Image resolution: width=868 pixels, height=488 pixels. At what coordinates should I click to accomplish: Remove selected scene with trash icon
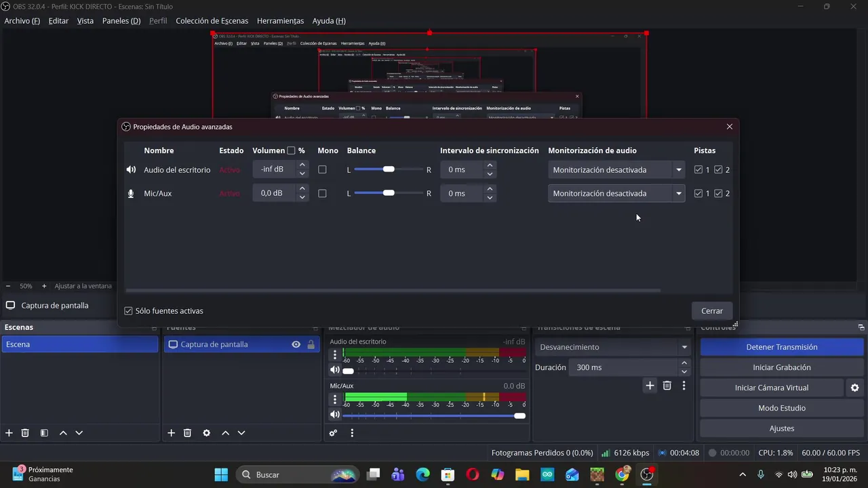tap(25, 433)
